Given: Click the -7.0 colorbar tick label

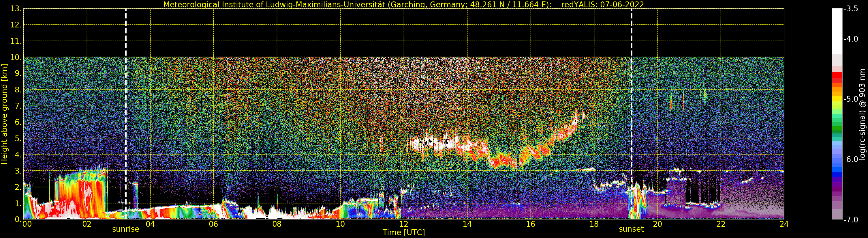Looking at the screenshot, I should pos(851,220).
